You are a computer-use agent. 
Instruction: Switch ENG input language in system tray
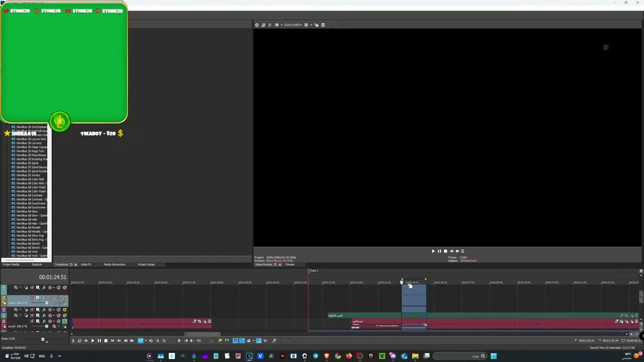42,356
